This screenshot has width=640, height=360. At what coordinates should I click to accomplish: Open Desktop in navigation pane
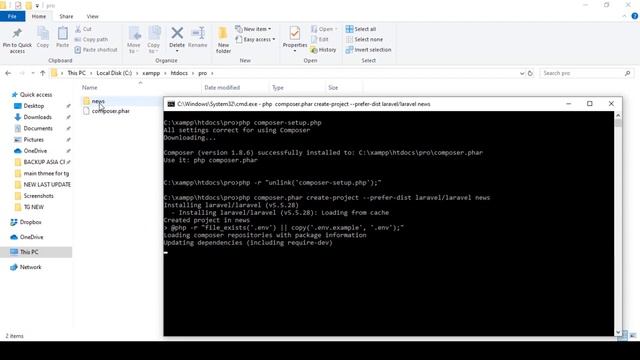[x=33, y=106]
